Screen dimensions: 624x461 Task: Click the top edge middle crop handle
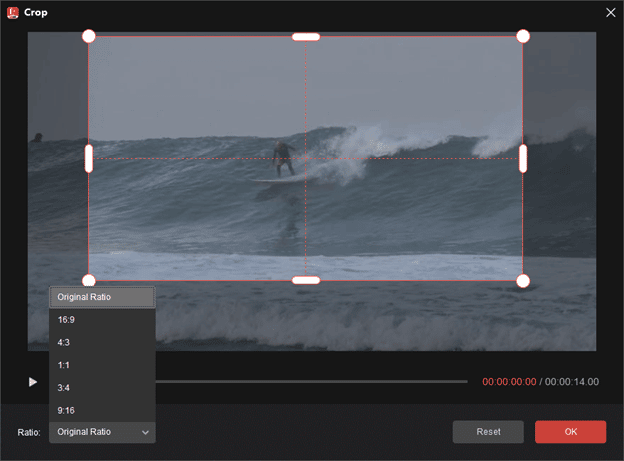306,37
